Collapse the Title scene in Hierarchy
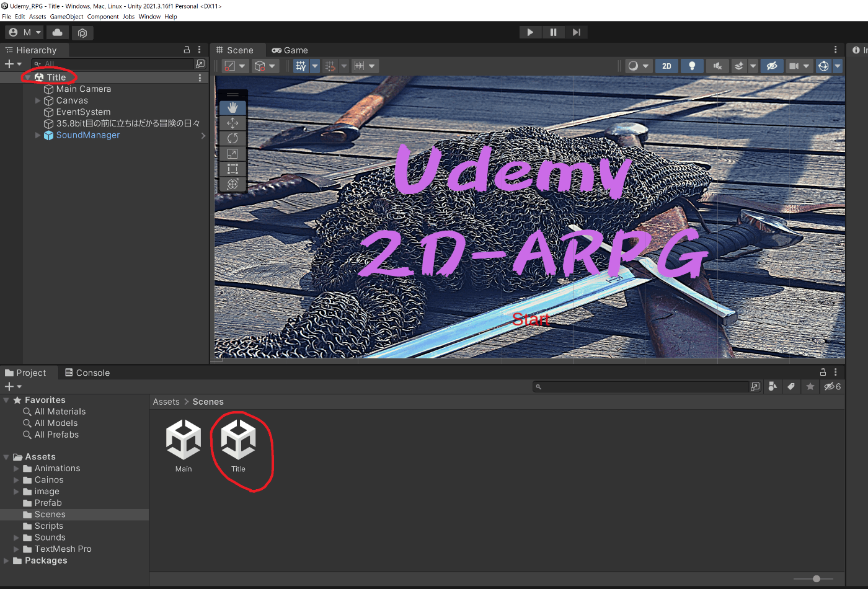This screenshot has width=868, height=589. point(28,77)
